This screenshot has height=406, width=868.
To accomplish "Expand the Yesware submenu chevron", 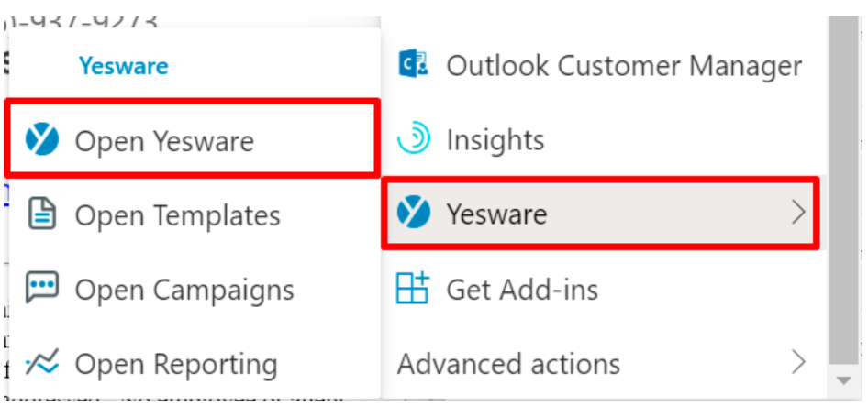I will (798, 213).
